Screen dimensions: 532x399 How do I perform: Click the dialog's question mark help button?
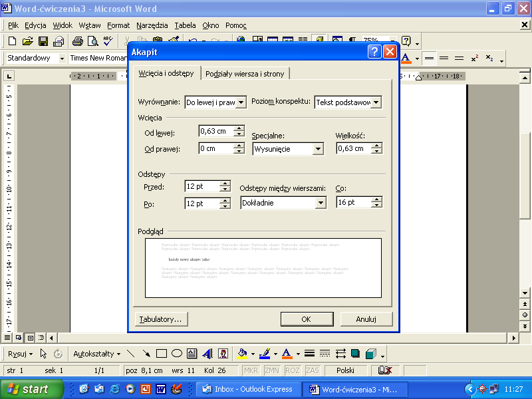[x=374, y=52]
